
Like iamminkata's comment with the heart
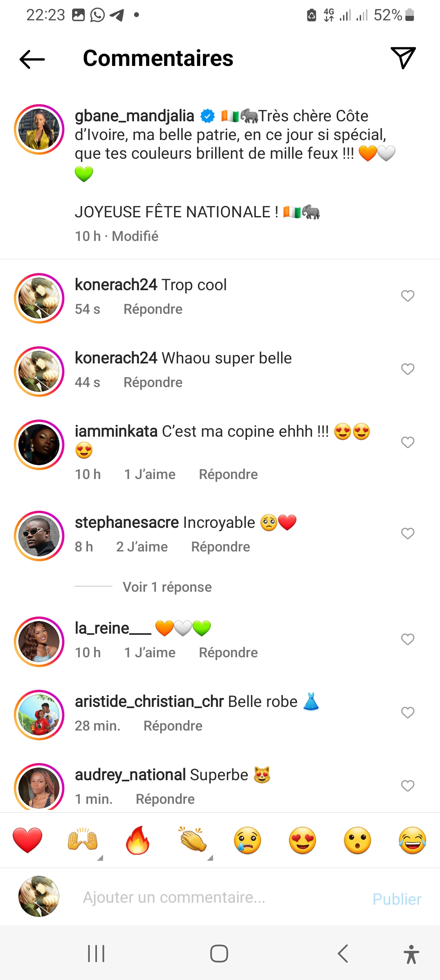(407, 442)
